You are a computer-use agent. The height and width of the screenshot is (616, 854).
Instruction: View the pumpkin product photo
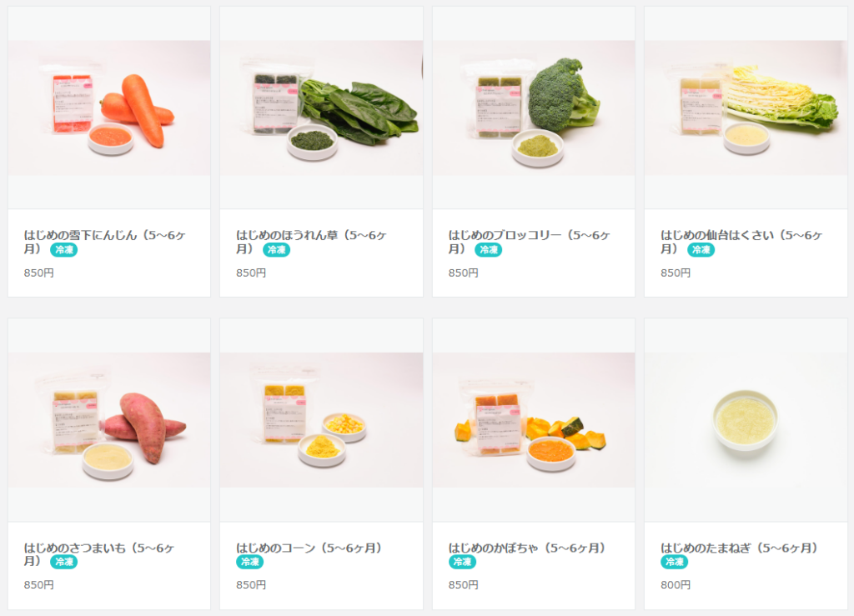coord(534,420)
